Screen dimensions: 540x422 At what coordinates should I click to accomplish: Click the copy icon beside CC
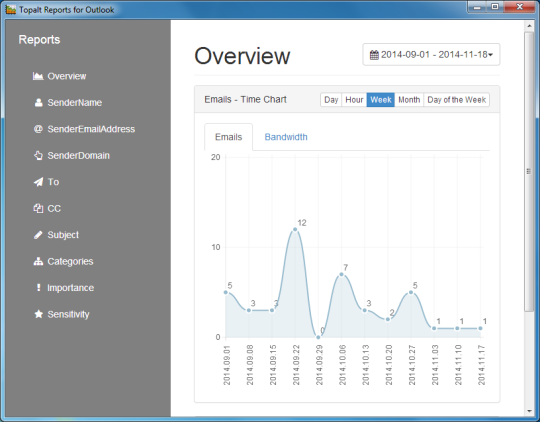(x=38, y=208)
